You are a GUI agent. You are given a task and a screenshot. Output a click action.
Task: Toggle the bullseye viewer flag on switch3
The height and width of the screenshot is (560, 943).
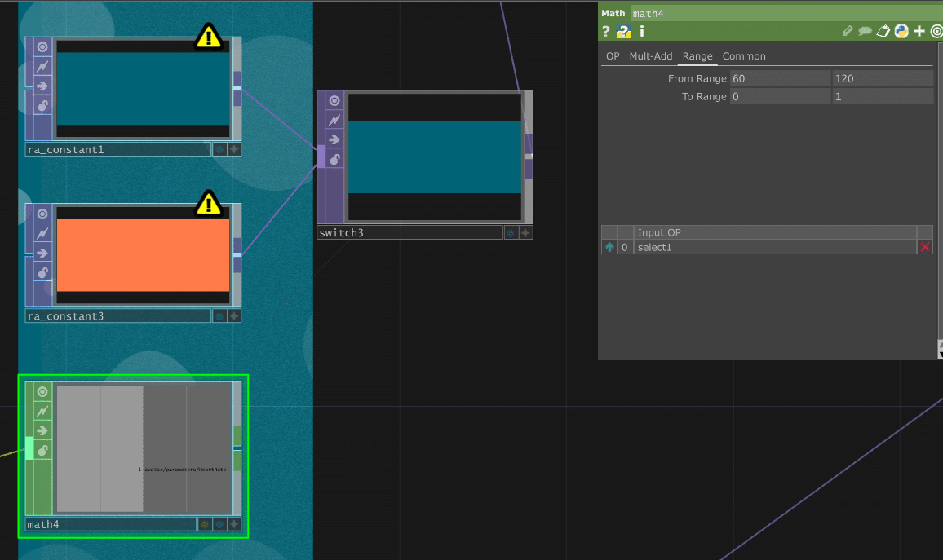point(334,100)
